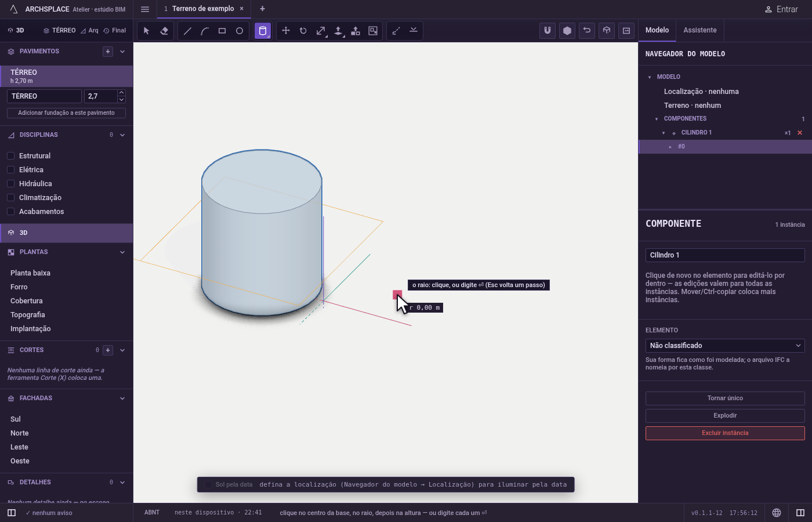Collapse the Fachadas section
The width and height of the screenshot is (812, 522).
click(122, 398)
